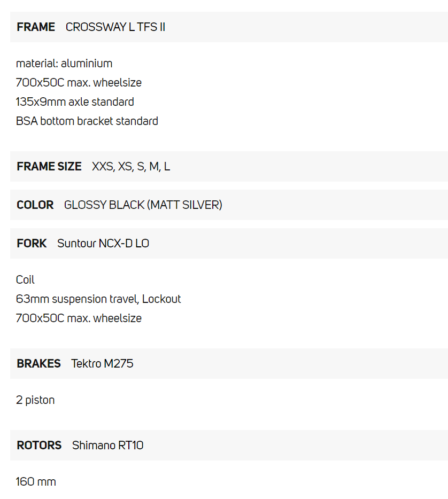
Task: Click the Coil spec line
Action: click(x=25, y=280)
